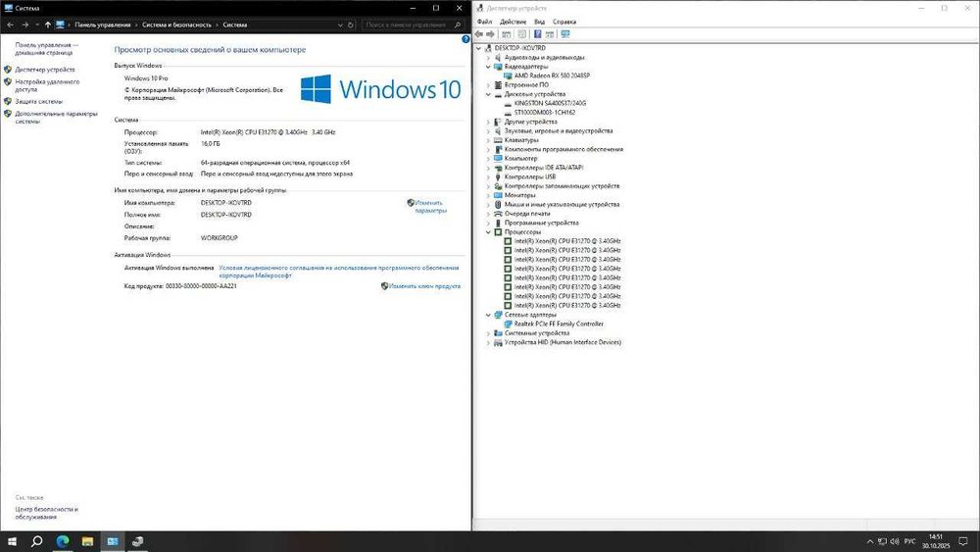Open File Explorer from taskbar

87,541
